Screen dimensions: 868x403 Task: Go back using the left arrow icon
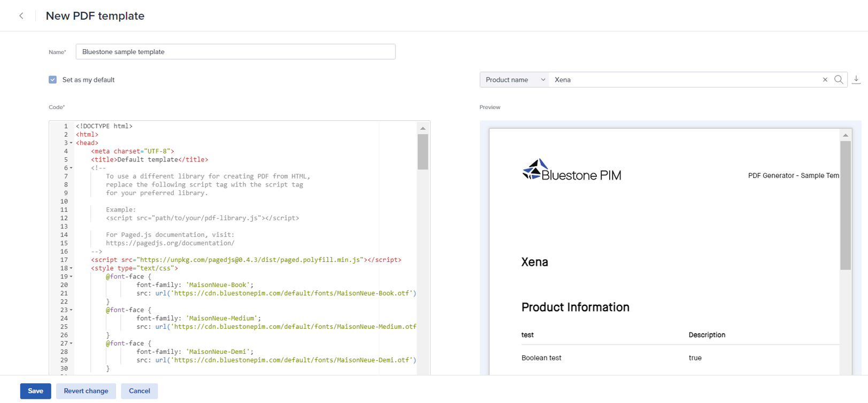[21, 16]
